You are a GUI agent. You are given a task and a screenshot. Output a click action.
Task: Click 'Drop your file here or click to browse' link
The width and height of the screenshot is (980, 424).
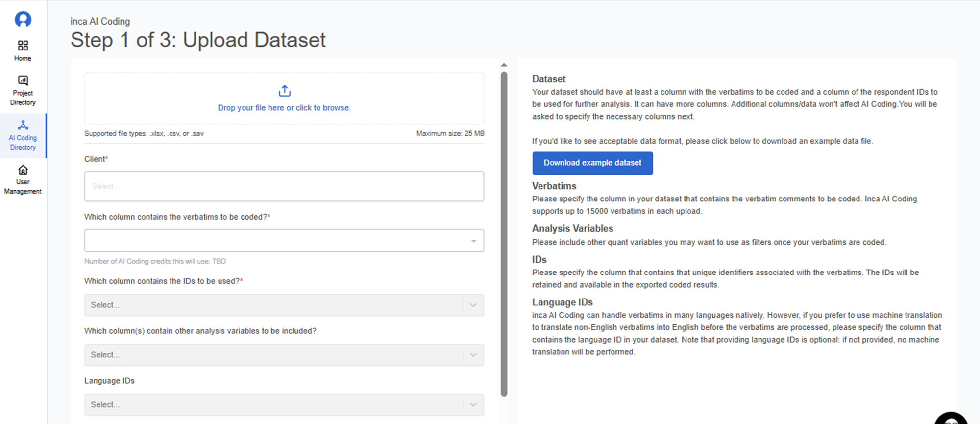(x=284, y=108)
